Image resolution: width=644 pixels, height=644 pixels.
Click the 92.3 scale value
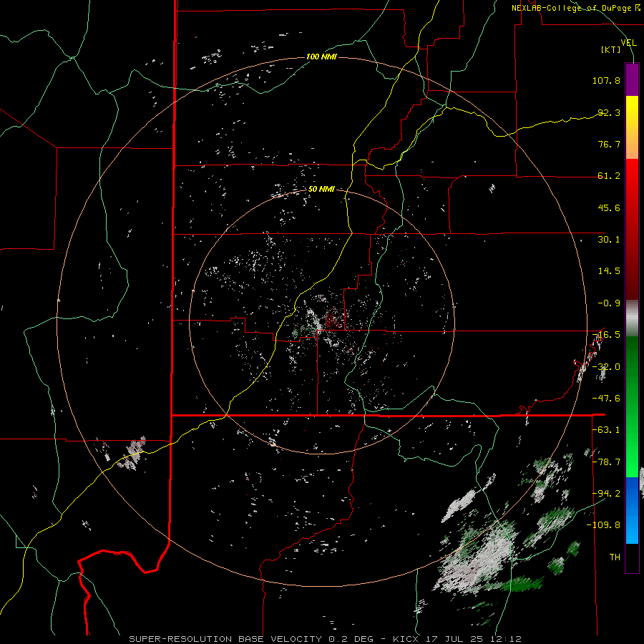pyautogui.click(x=609, y=112)
